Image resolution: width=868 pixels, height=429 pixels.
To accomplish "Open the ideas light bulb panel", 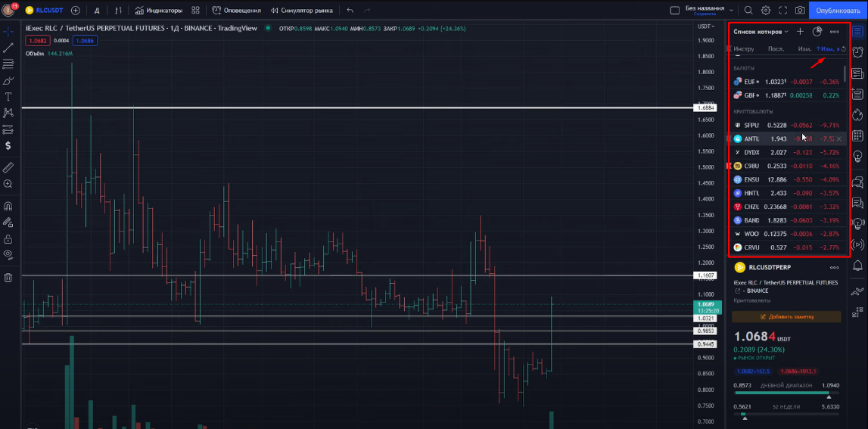I will [857, 156].
